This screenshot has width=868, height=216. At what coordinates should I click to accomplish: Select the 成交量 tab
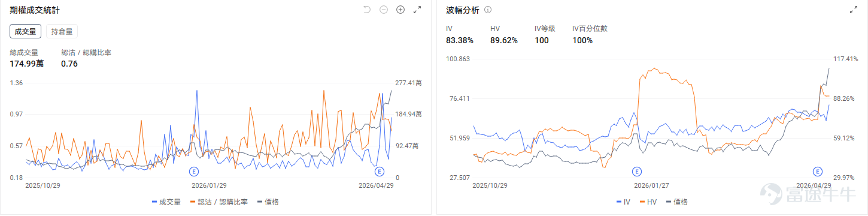[26, 31]
